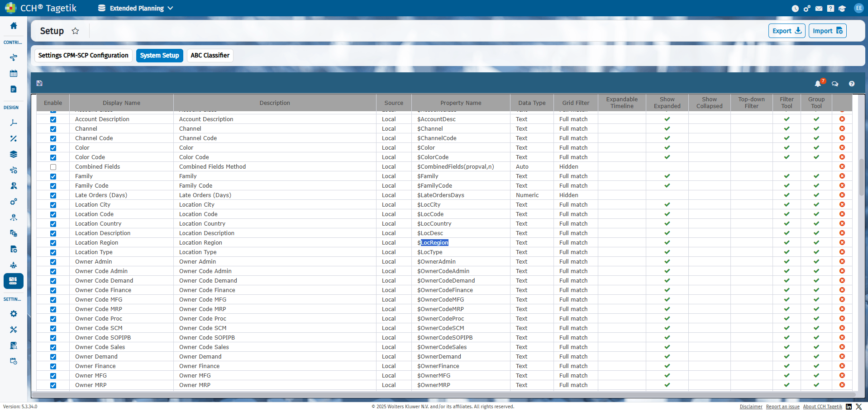
Task: Open the help question mark icon in grid toolbar
Action: [852, 84]
